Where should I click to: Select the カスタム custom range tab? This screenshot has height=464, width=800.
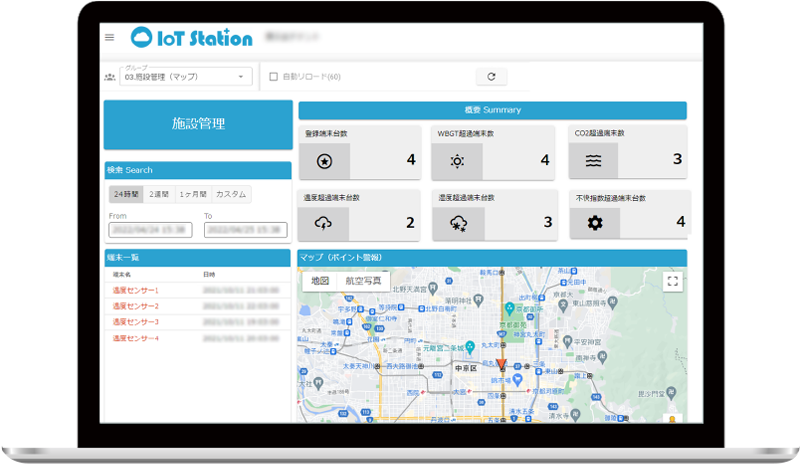[x=230, y=194]
